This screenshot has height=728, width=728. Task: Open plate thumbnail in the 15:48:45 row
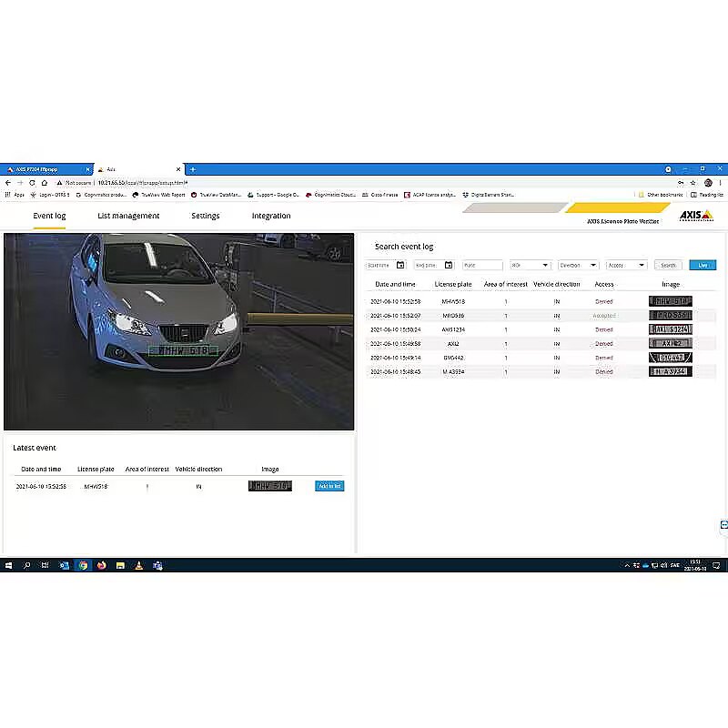671,371
